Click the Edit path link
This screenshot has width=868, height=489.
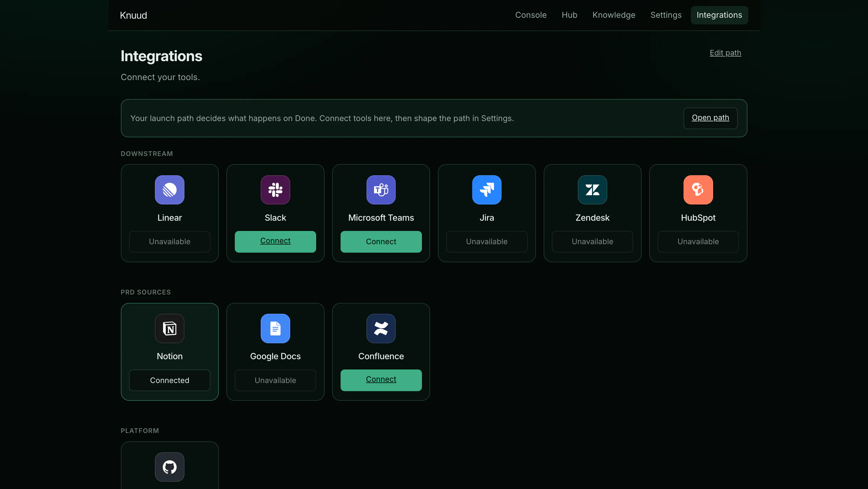tap(725, 53)
